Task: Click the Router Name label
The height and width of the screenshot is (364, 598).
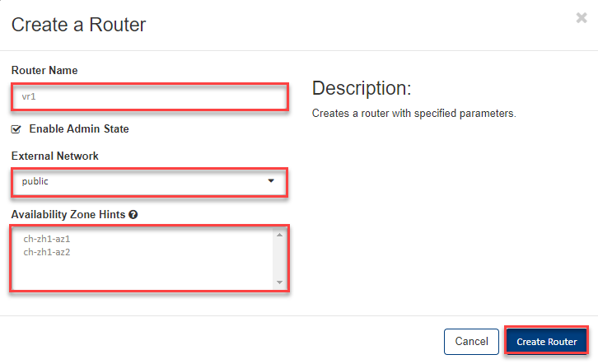Action: click(x=45, y=71)
